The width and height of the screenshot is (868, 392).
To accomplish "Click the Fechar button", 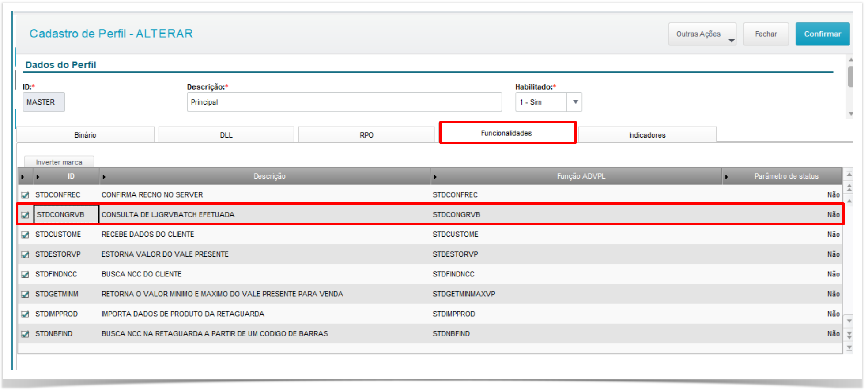I will point(766,34).
